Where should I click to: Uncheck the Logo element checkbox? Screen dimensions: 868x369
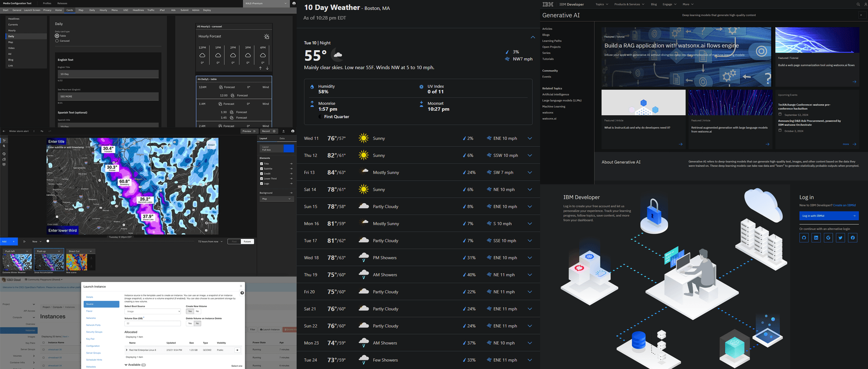261,183
